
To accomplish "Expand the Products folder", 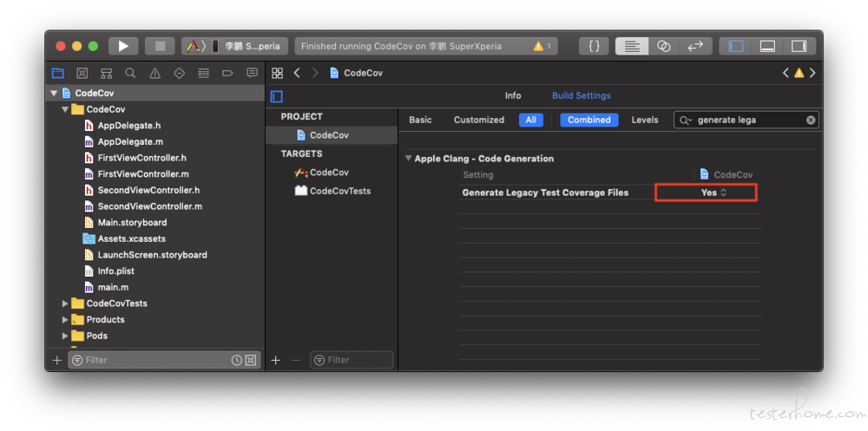I will point(65,320).
